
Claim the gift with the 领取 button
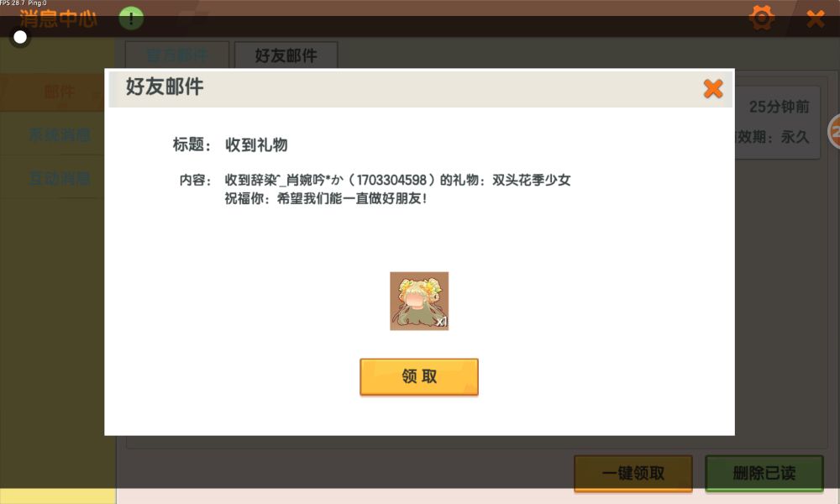(x=419, y=376)
